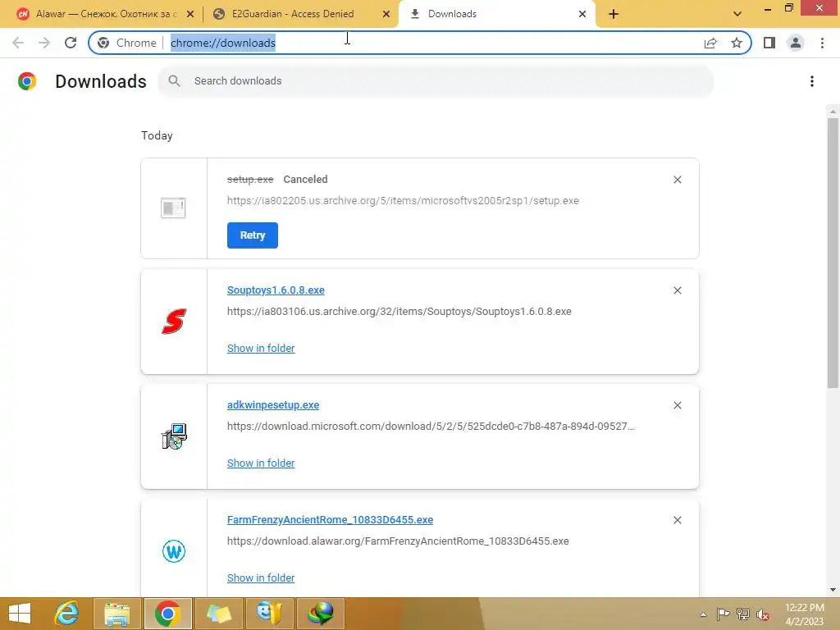Close the Alawar tab
Image resolution: width=840 pixels, height=630 pixels.
coord(190,14)
